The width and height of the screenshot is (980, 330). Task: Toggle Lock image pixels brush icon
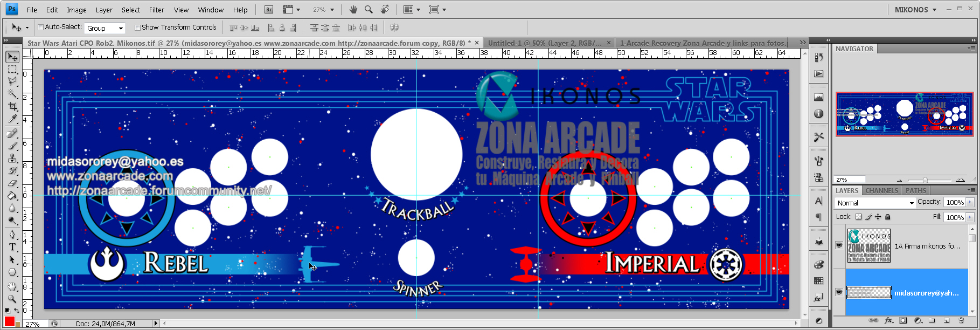point(868,217)
